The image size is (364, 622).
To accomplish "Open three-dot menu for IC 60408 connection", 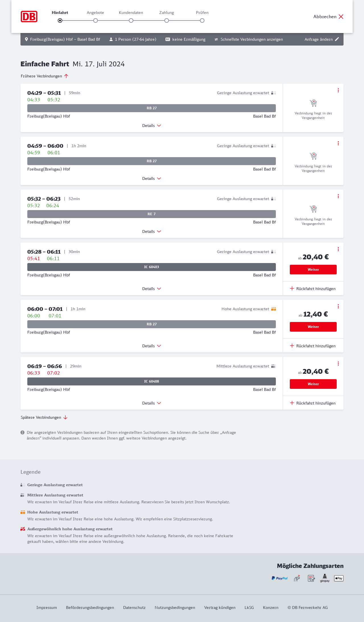I will pyautogui.click(x=338, y=364).
